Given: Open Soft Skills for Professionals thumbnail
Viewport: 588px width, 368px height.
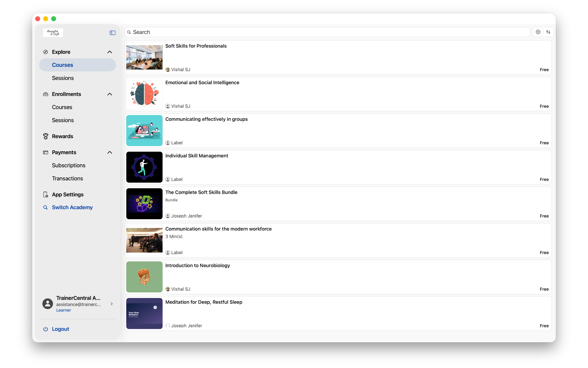Looking at the screenshot, I should click(x=144, y=57).
